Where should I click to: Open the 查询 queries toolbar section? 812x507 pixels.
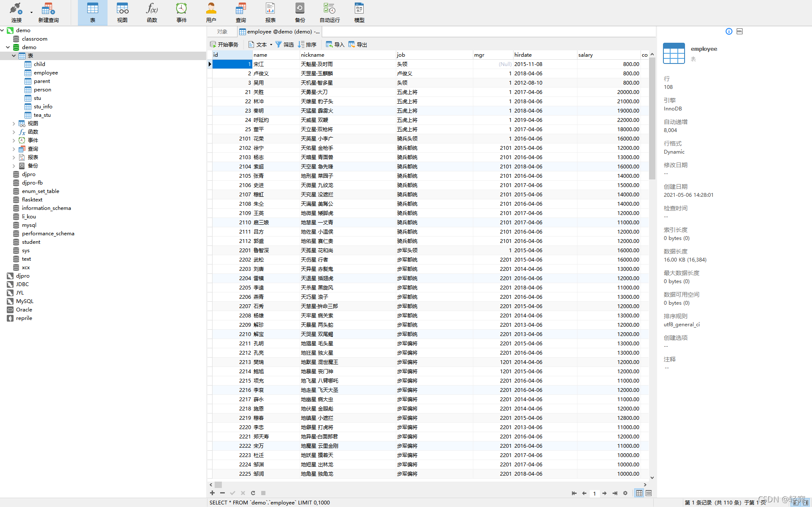tap(241, 13)
